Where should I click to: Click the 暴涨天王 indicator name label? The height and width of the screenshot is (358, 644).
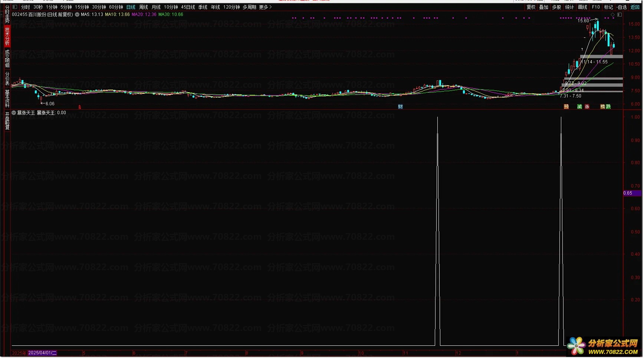coord(26,113)
